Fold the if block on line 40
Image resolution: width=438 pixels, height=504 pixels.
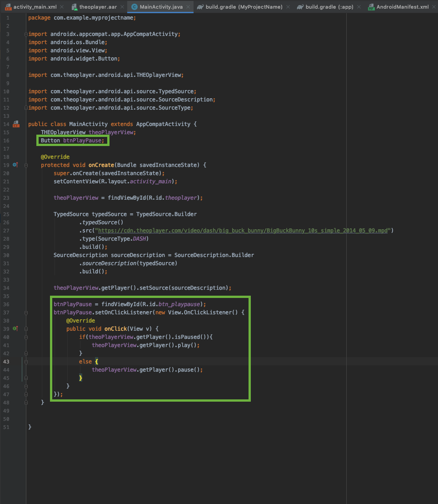26,337
